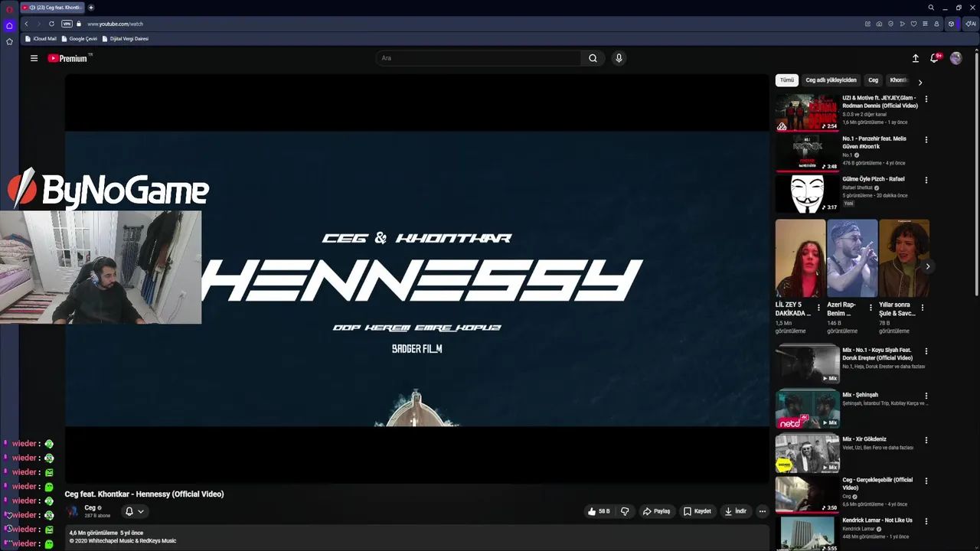Viewport: 980px width, 551px height.
Task: Open the Opera snapshot camera icon
Action: 879,24
